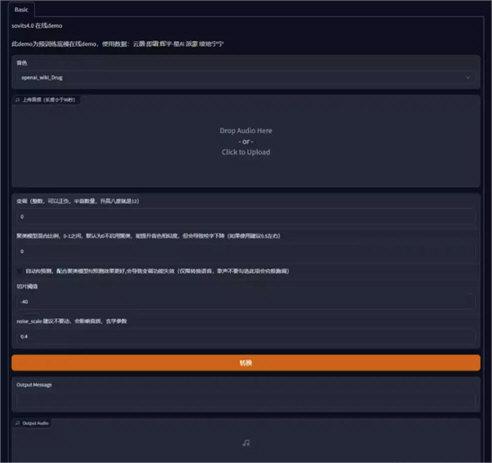Screen dimensions: 492x463
Task: Expand the voice selector chevron arrow
Action: pos(468,77)
